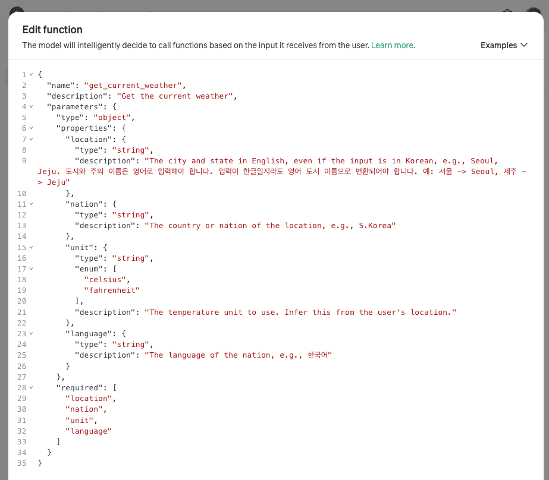
Task: Click the "Get the current weather" description text
Action: coord(174,96)
